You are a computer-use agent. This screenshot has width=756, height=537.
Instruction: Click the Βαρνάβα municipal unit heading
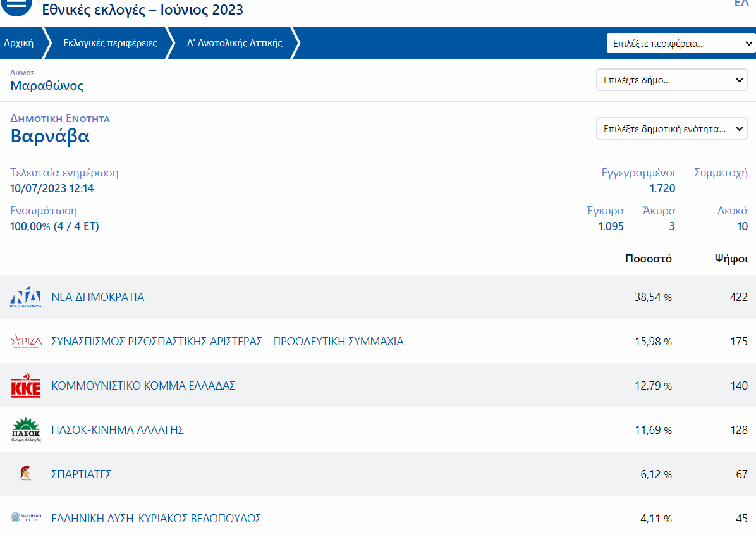[x=50, y=137]
